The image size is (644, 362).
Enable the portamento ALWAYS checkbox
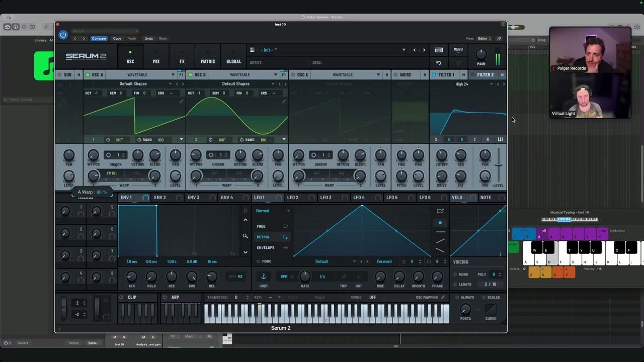pos(457,297)
